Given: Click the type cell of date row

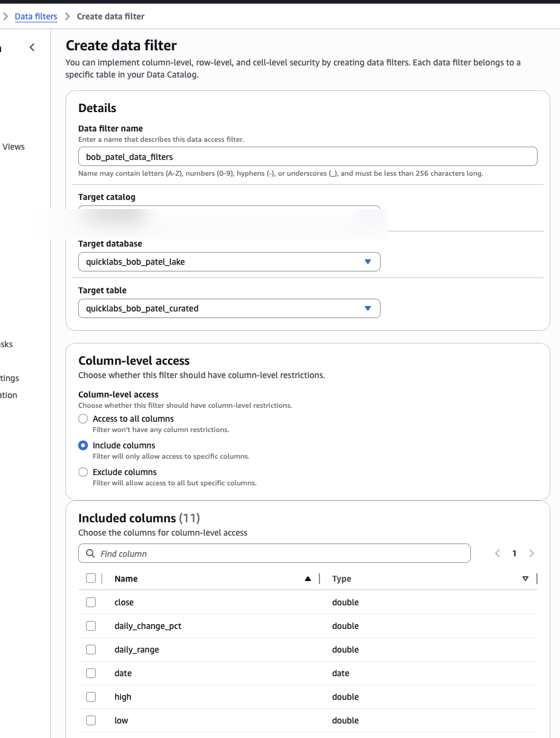Looking at the screenshot, I should click(x=341, y=673).
